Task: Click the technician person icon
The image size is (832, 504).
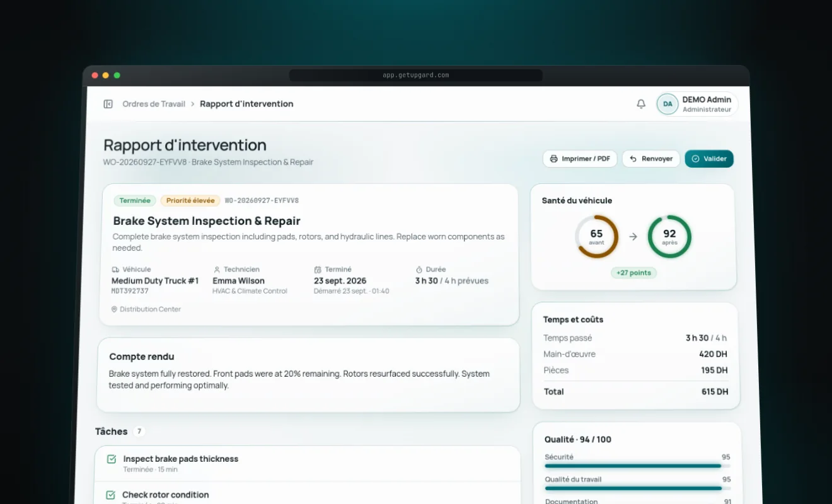Action: click(217, 270)
